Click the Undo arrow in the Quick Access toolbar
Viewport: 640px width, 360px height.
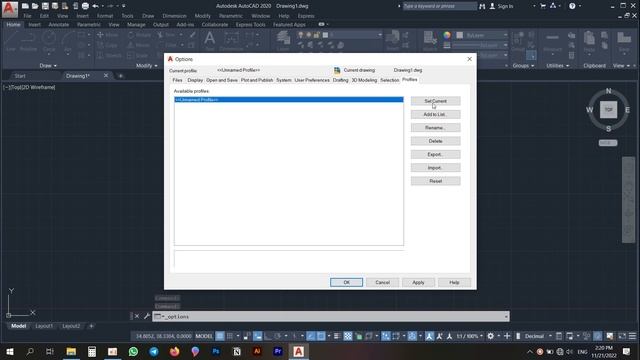pos(95,6)
